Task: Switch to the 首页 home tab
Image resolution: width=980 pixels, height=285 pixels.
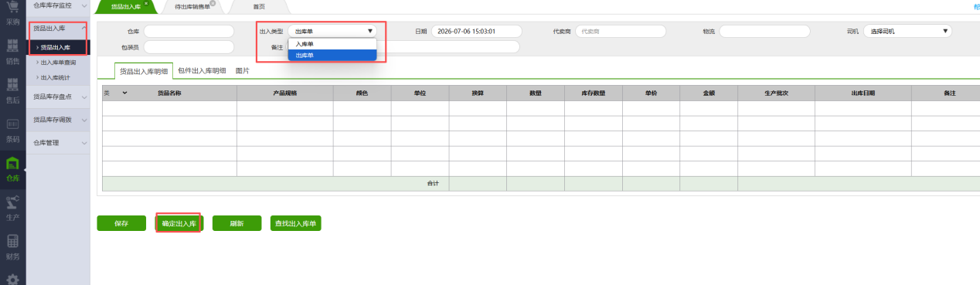Action: pyautogui.click(x=259, y=6)
